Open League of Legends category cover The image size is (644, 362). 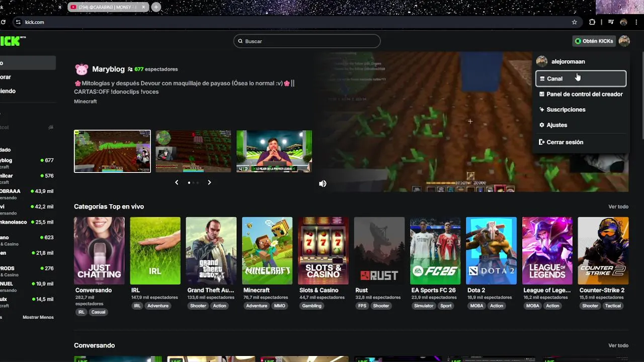point(547,251)
